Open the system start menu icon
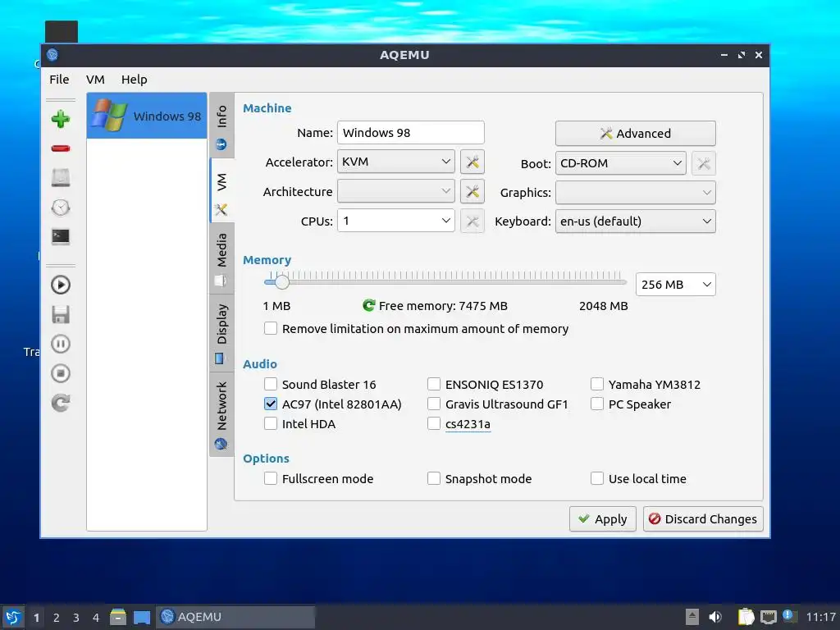Image resolution: width=840 pixels, height=630 pixels. pos(13,617)
